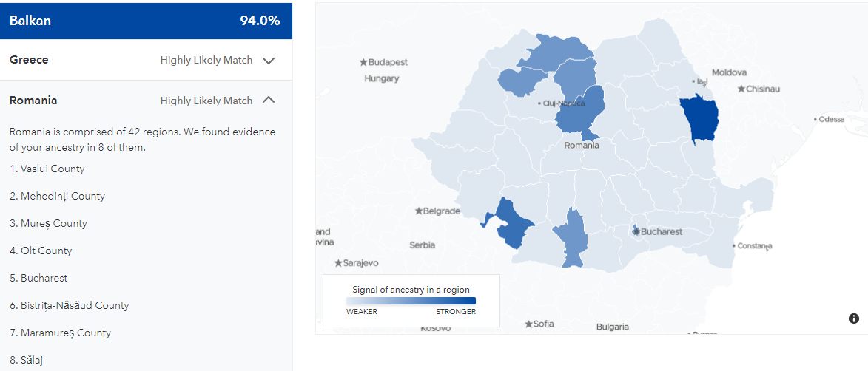Click the map info icon
868x371 pixels.
tap(854, 319)
